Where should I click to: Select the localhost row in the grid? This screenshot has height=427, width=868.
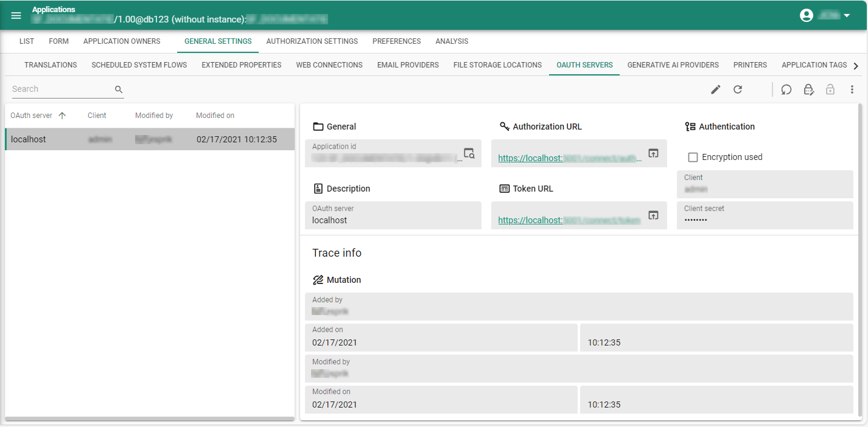pos(150,139)
